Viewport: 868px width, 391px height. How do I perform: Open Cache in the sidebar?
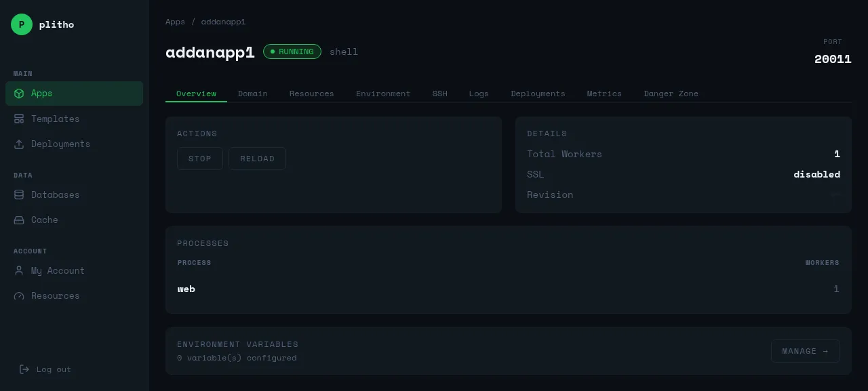[x=74, y=220]
